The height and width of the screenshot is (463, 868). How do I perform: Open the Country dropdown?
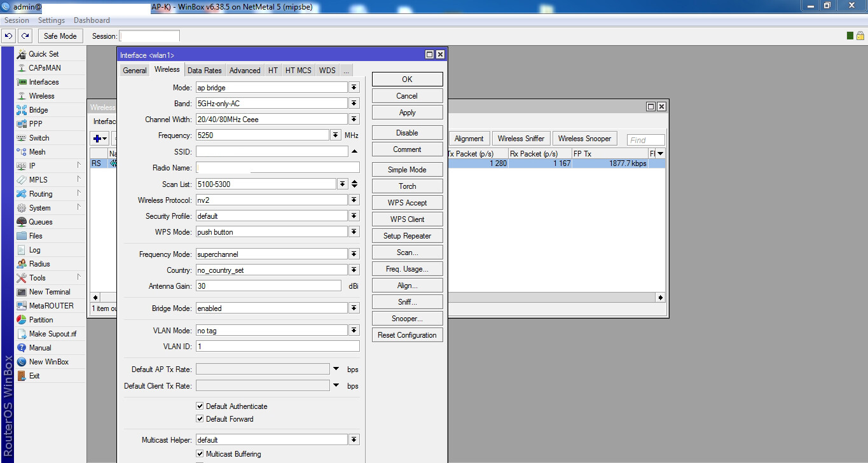(x=354, y=269)
